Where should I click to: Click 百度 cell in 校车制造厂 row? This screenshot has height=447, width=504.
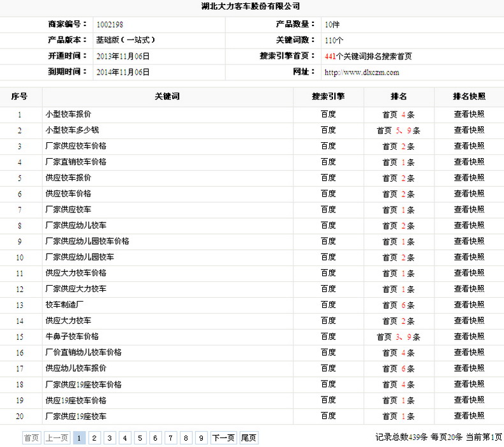(328, 305)
